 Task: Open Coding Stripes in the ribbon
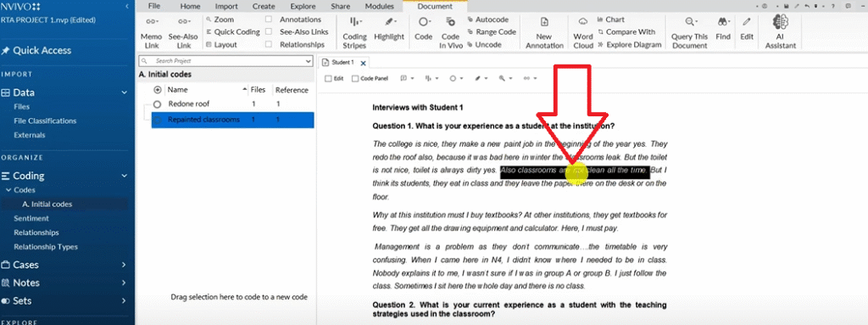[x=354, y=32]
